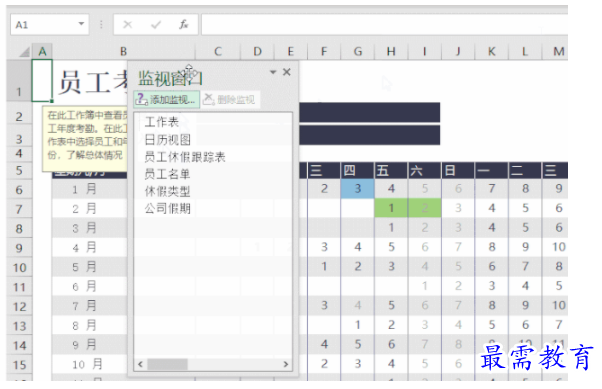The image size is (602, 389).
Task: Click the 日 weekday header cell
Action: (458, 170)
